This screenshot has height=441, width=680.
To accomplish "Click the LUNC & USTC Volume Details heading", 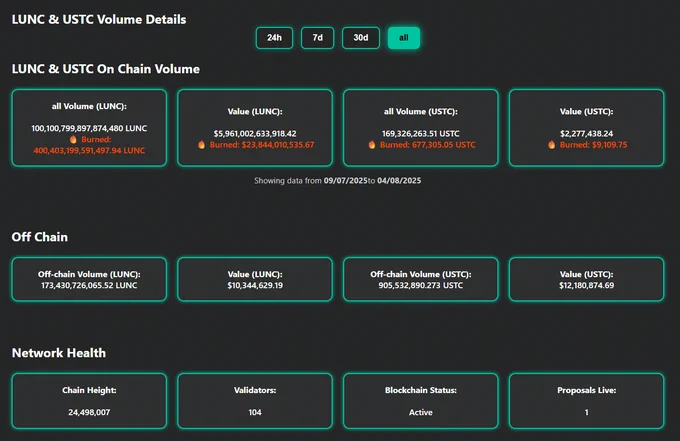I will point(99,20).
